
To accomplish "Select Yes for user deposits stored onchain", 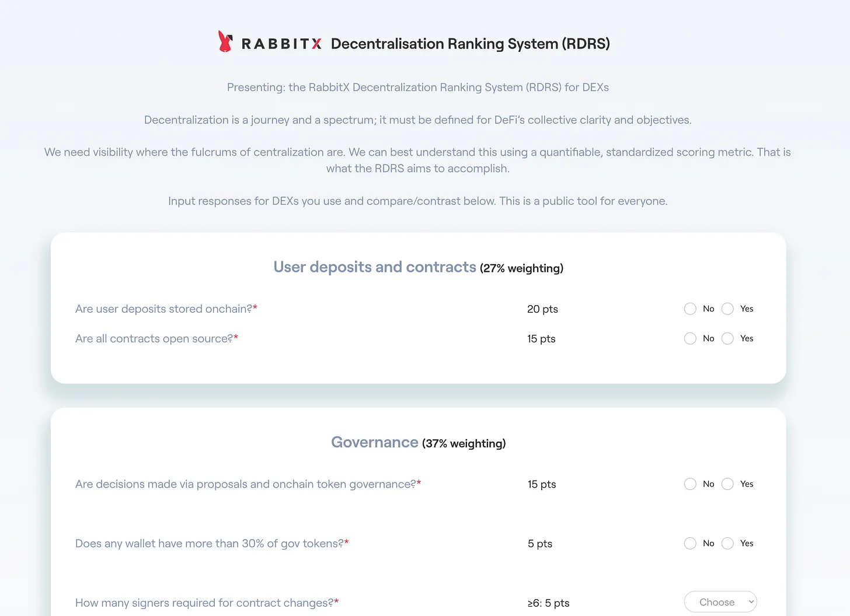I will [x=727, y=309].
